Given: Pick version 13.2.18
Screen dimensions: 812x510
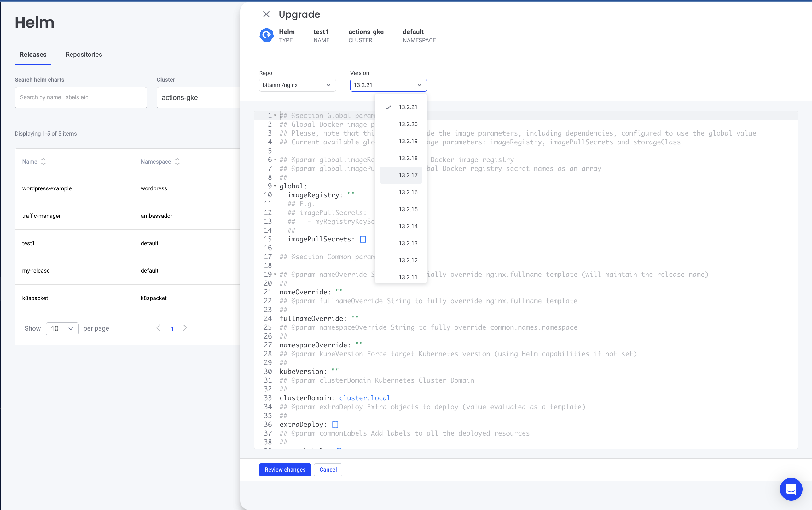Looking at the screenshot, I should (401, 158).
